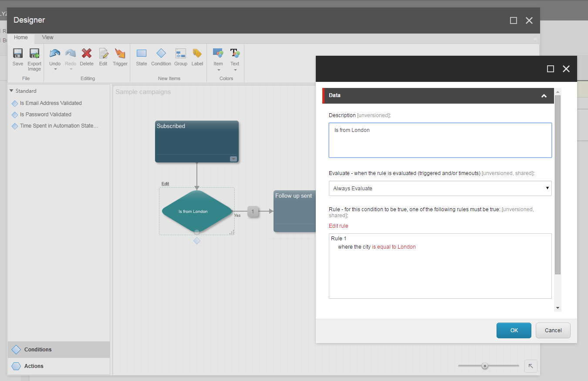Select the Home ribbon tab
Viewport: 588px width, 381px height.
(x=20, y=37)
